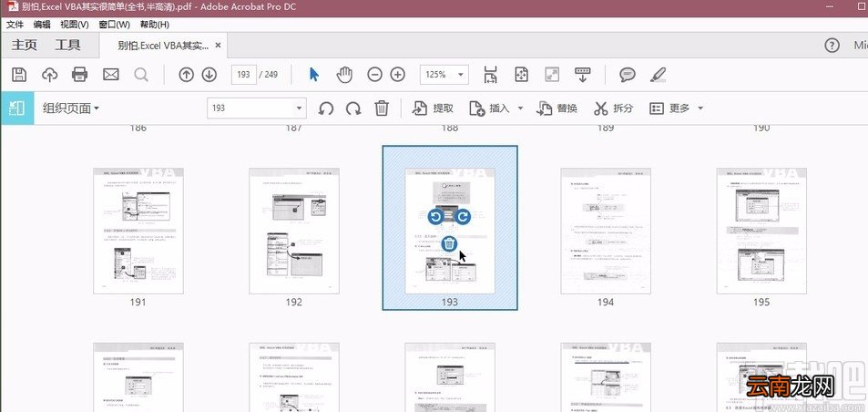Open the 窗口(W) menu
This screenshot has height=412, width=868.
point(115,25)
